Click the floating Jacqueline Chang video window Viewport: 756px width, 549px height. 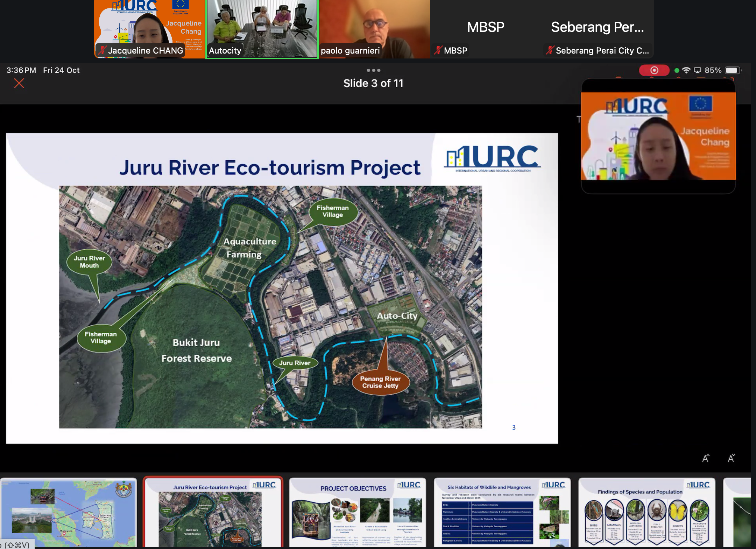(658, 137)
